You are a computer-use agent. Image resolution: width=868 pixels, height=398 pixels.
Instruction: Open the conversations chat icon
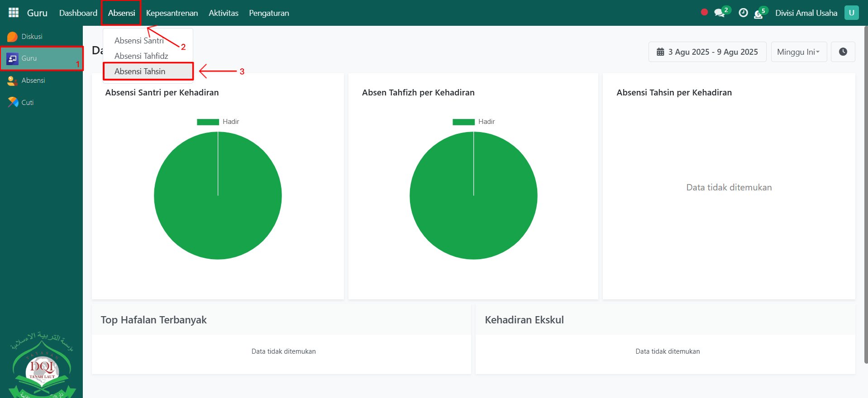click(x=720, y=13)
